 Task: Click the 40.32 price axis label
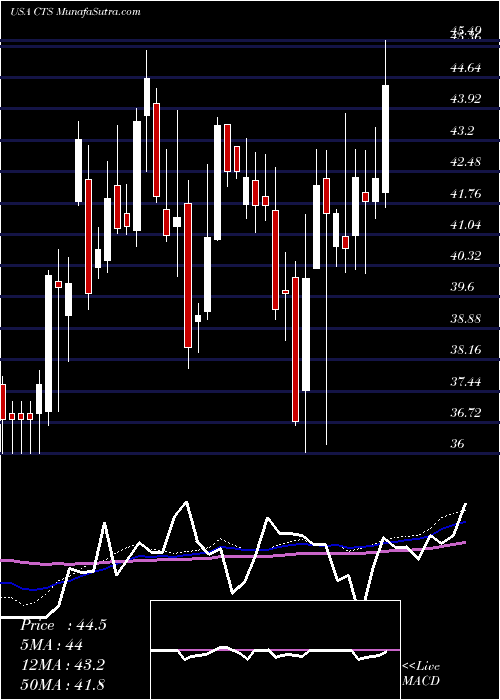[466, 256]
